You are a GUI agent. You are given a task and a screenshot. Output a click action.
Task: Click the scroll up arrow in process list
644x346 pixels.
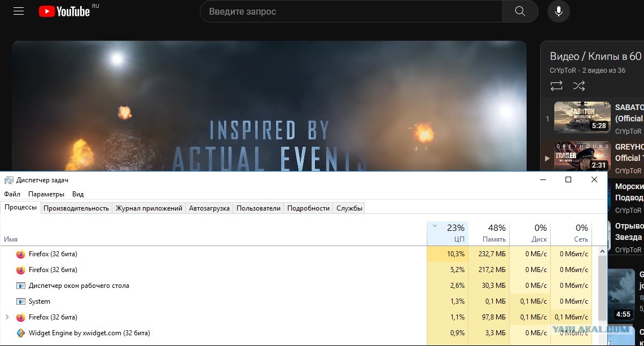[x=602, y=251]
